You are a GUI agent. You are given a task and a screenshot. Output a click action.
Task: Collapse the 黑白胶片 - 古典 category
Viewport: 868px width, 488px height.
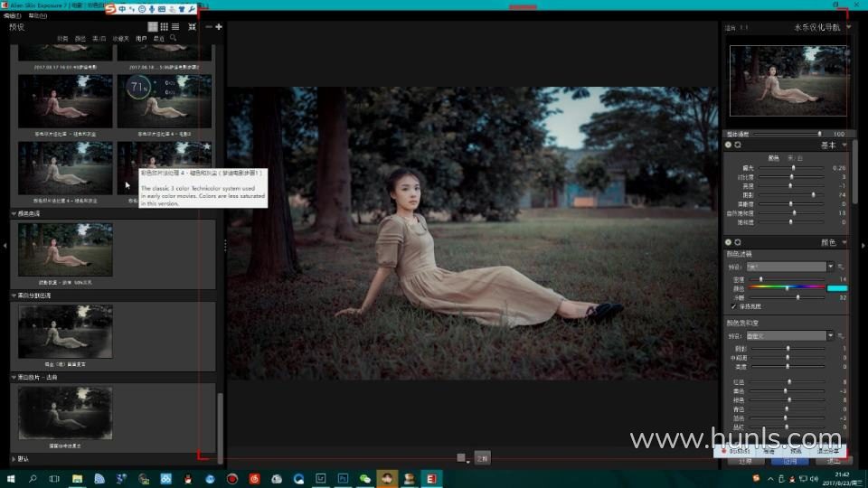click(x=14, y=378)
